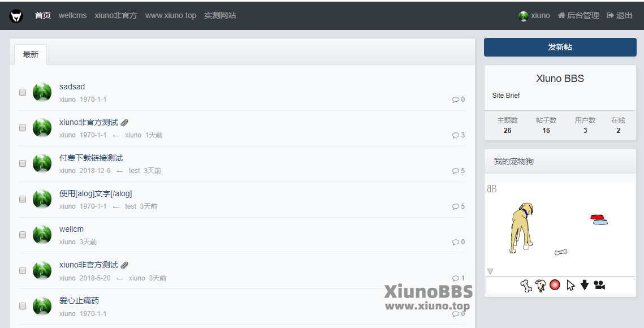The width and height of the screenshot is (644, 328).
Task: Tick the checkbox for the 2018-5-20 'xiuno非官方测试' post
Action: (x=23, y=270)
